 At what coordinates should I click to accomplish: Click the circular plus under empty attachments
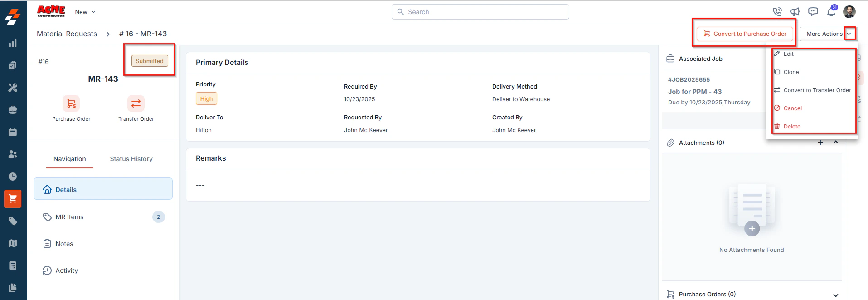(752, 229)
